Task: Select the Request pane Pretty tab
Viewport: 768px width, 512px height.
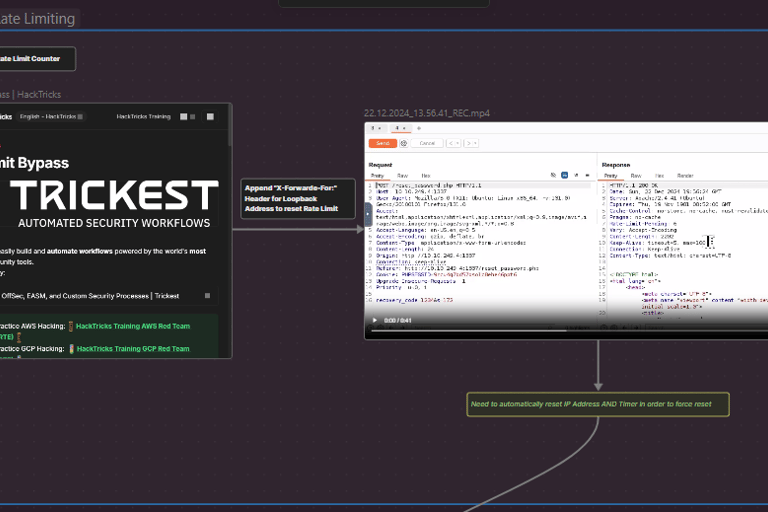Action: (x=377, y=175)
